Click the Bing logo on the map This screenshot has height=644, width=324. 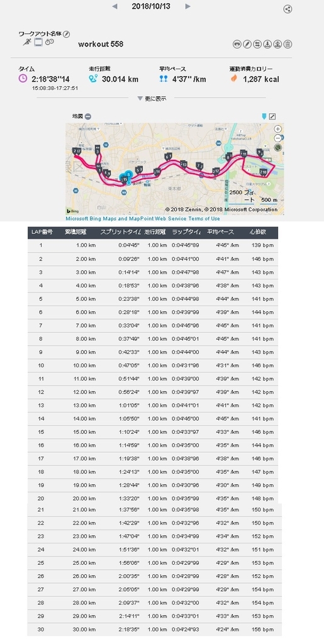point(74,211)
